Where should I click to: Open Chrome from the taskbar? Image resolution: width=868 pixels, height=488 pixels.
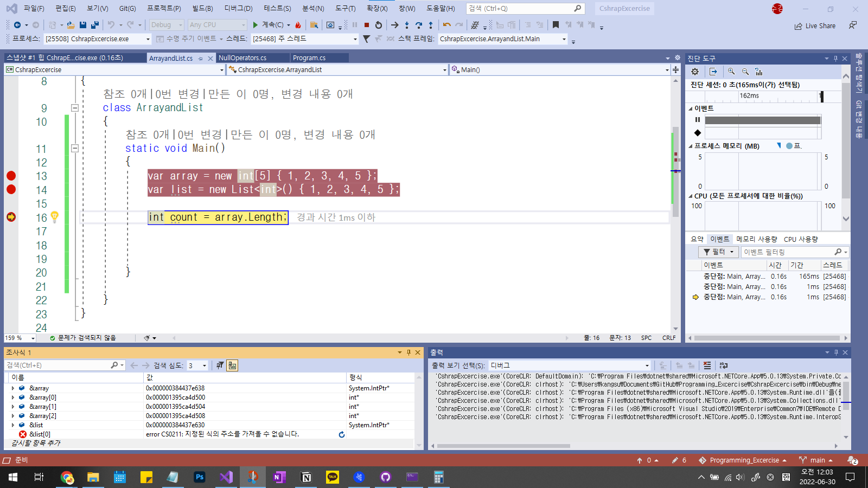(67, 477)
